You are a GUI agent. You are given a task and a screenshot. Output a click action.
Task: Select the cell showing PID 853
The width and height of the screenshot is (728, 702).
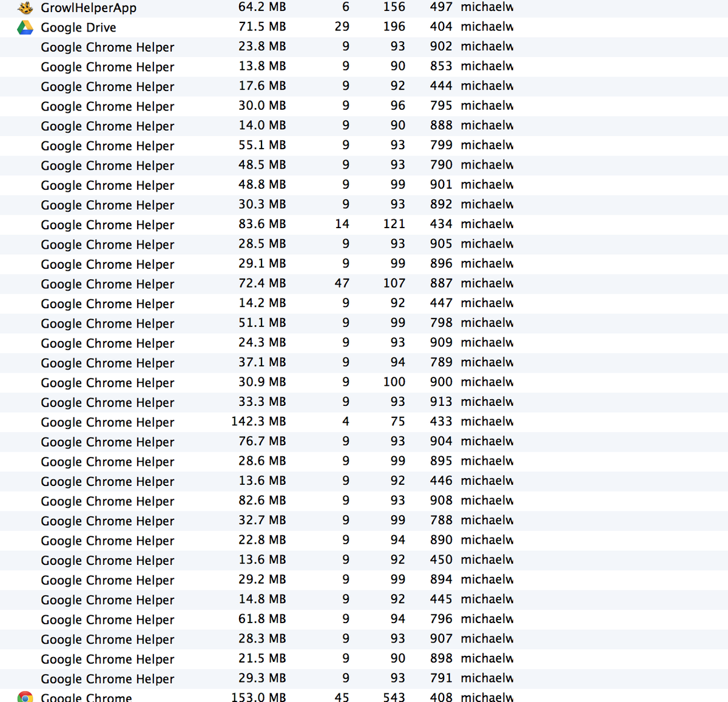point(441,66)
